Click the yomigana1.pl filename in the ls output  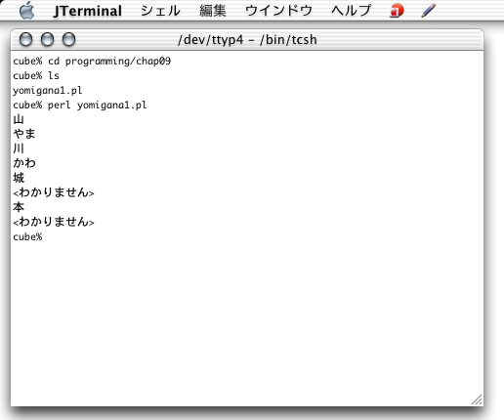[x=48, y=91]
